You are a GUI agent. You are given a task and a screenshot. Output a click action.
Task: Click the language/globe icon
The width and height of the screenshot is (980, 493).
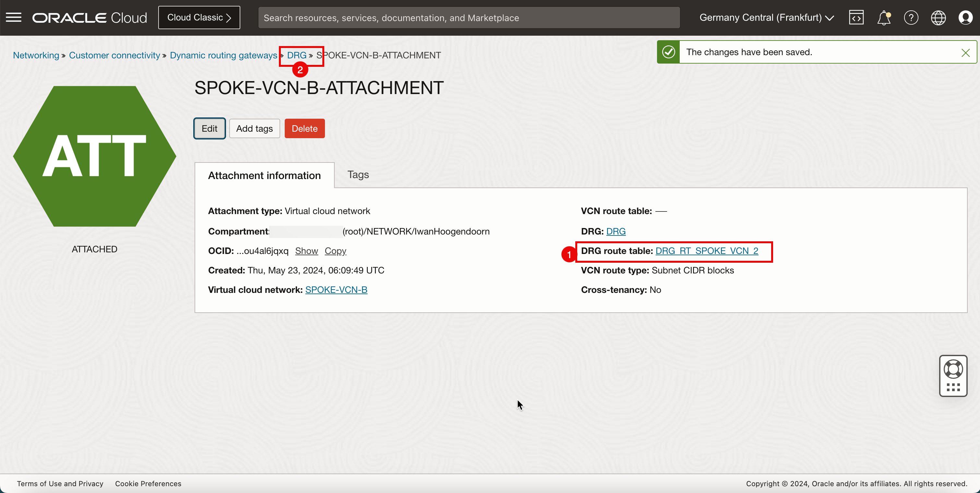click(x=938, y=18)
